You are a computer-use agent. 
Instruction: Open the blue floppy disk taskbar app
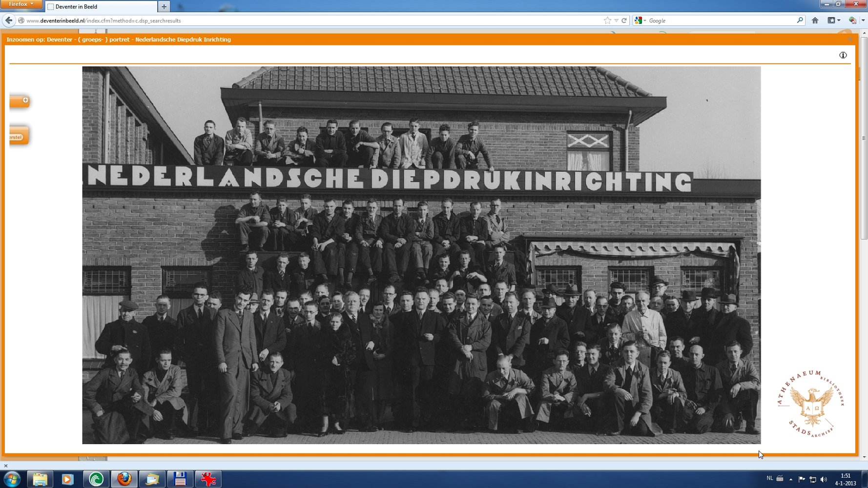(x=180, y=479)
